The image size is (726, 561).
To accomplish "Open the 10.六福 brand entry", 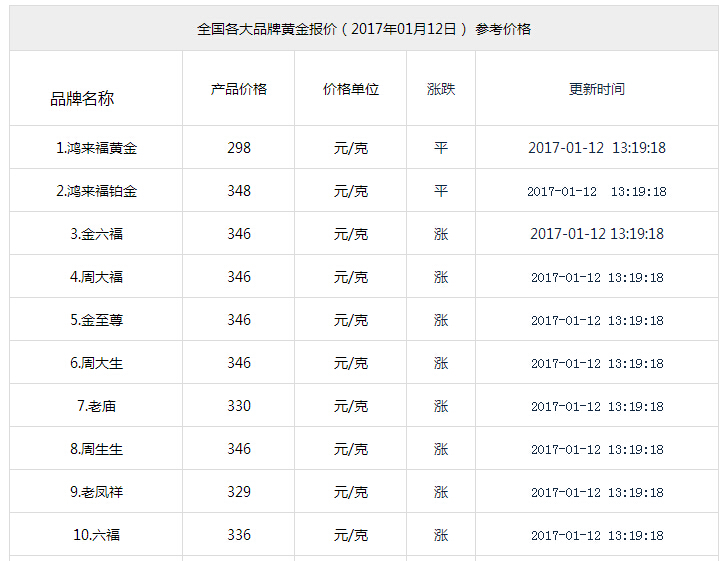I will click(96, 535).
